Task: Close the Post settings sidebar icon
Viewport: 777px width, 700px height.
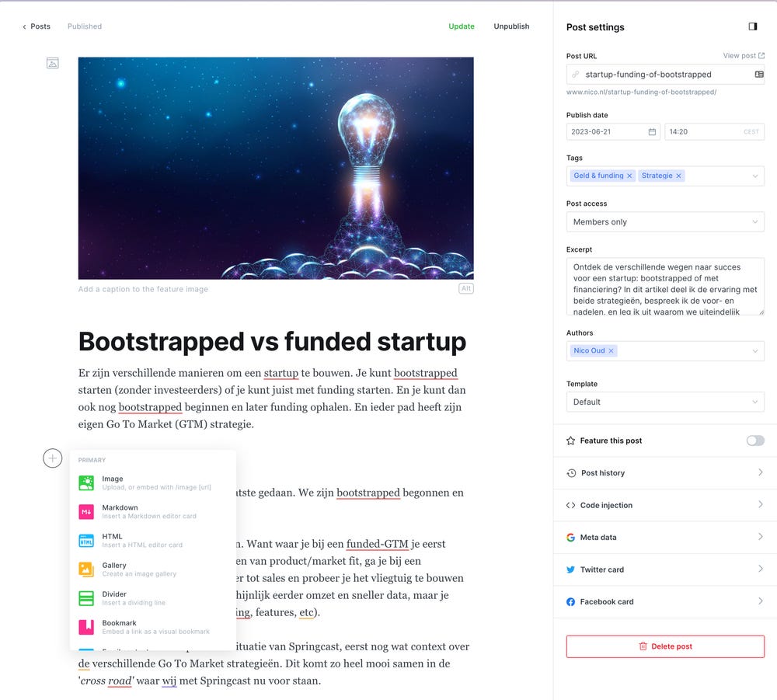Action: tap(752, 26)
